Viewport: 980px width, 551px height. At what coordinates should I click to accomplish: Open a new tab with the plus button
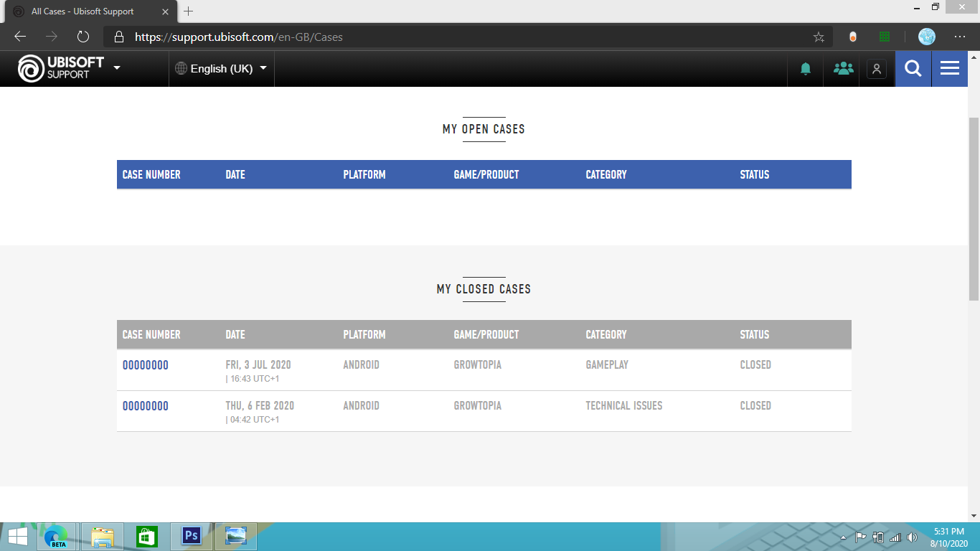[189, 11]
